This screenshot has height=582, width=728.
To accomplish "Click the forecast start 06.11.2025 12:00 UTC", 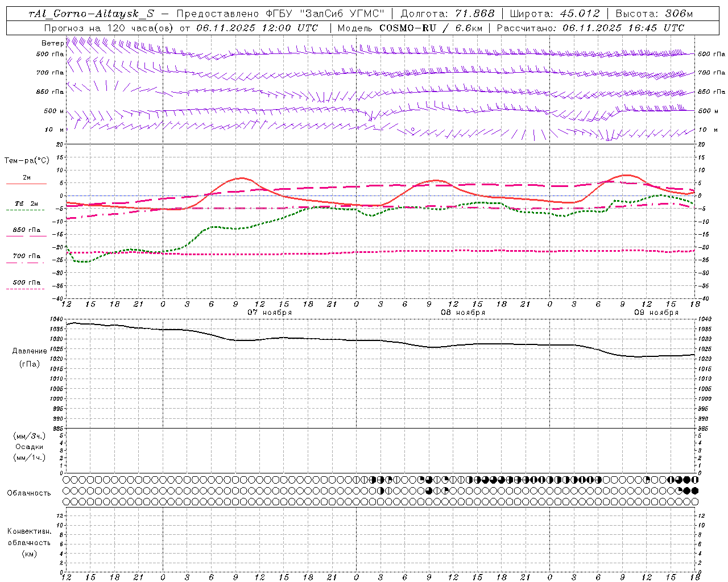I will coord(257,28).
